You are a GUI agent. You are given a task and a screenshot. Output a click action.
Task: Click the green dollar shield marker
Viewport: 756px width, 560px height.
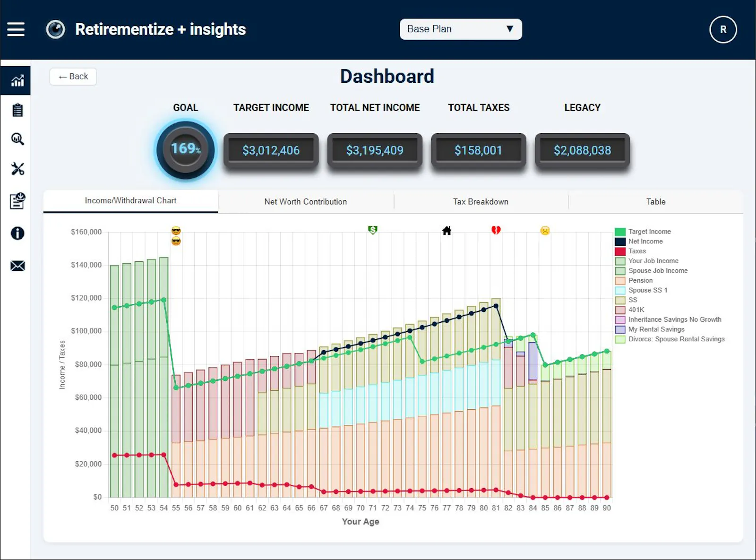coord(373,230)
